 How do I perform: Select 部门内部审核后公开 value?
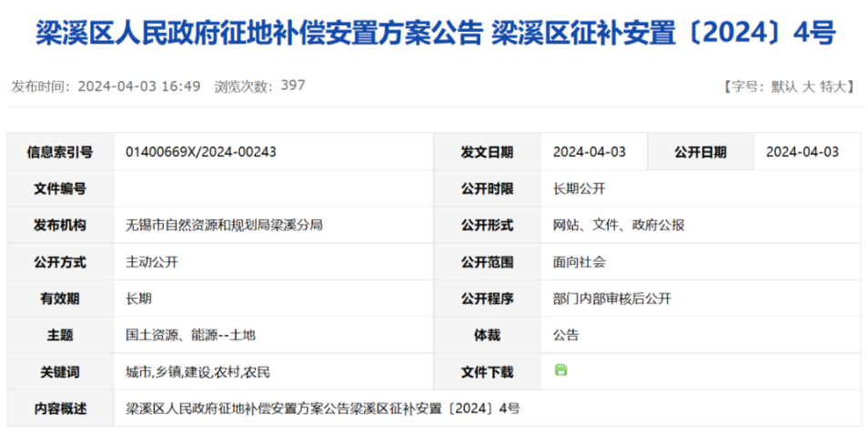(x=612, y=298)
